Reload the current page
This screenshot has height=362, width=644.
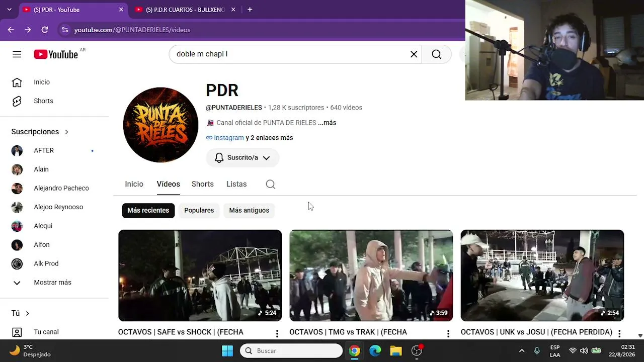pos(45,30)
